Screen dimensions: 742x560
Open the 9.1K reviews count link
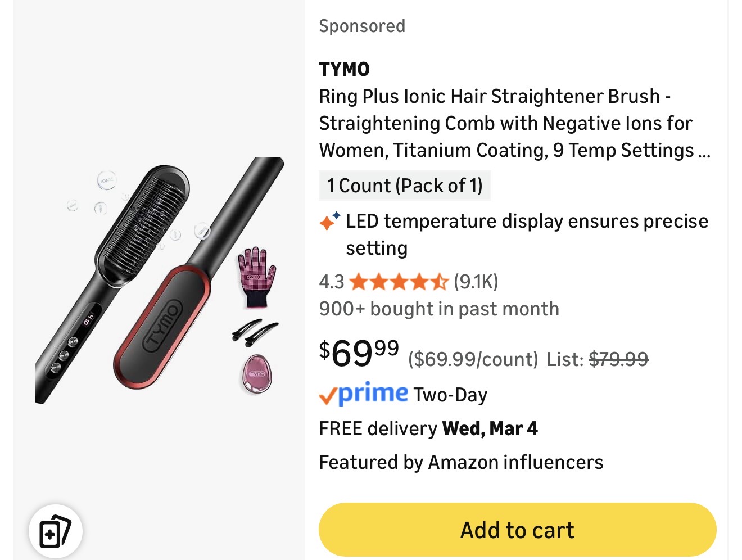pyautogui.click(x=476, y=282)
